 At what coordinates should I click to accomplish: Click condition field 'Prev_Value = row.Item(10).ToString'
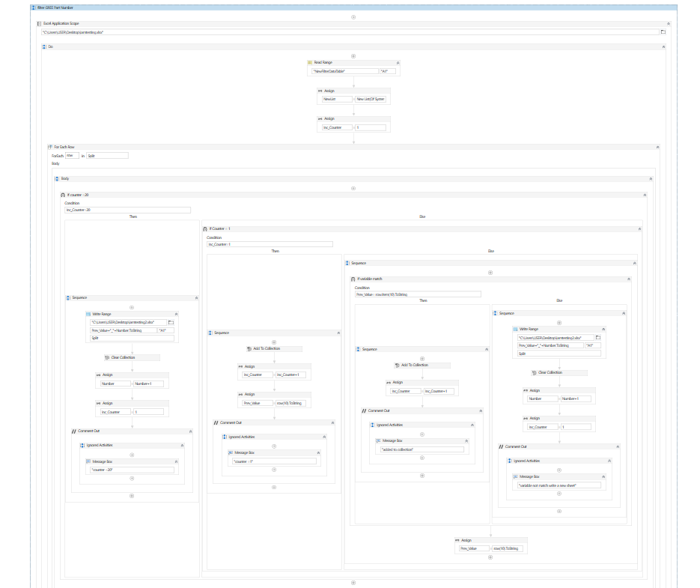point(418,294)
